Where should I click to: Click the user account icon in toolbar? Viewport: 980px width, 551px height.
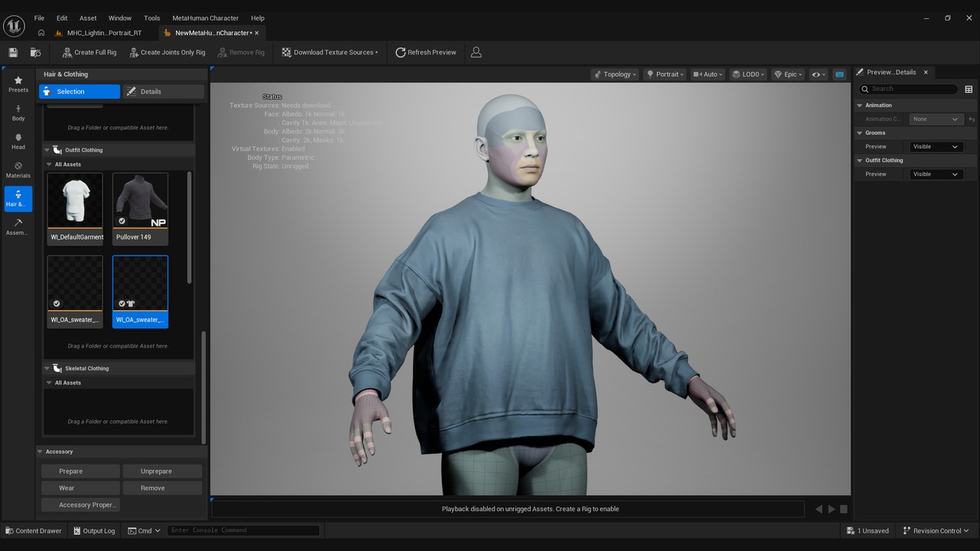click(476, 52)
